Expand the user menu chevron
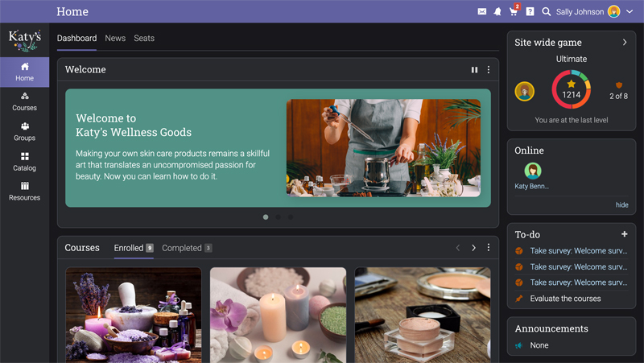The height and width of the screenshot is (363, 644). [x=630, y=11]
